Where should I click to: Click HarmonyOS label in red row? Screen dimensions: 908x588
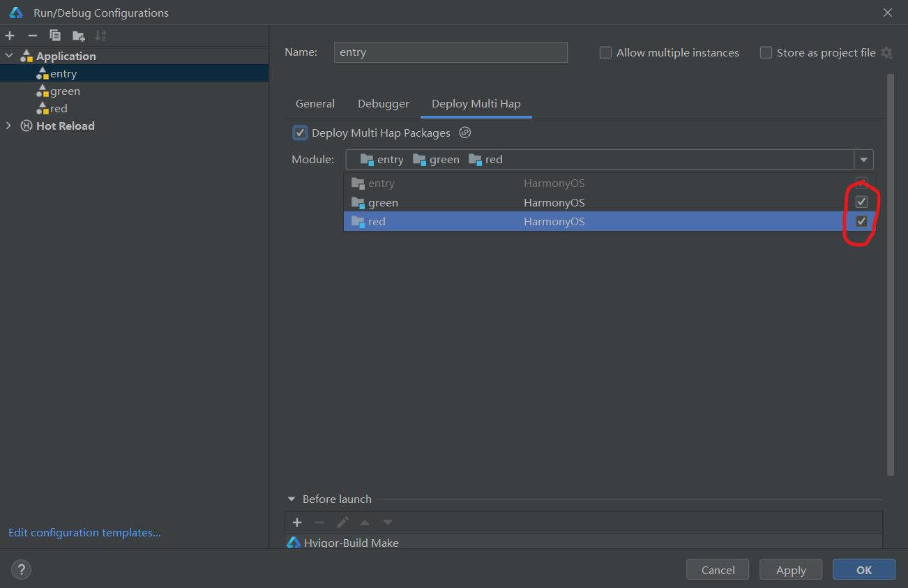554,221
